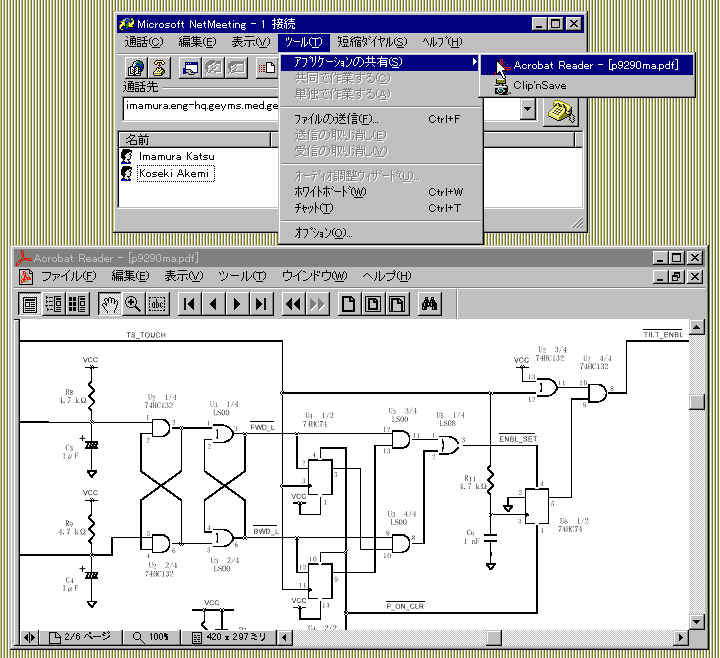
Task: Choose ファイルの送信(F)... from Tools menu
Action: [379, 119]
